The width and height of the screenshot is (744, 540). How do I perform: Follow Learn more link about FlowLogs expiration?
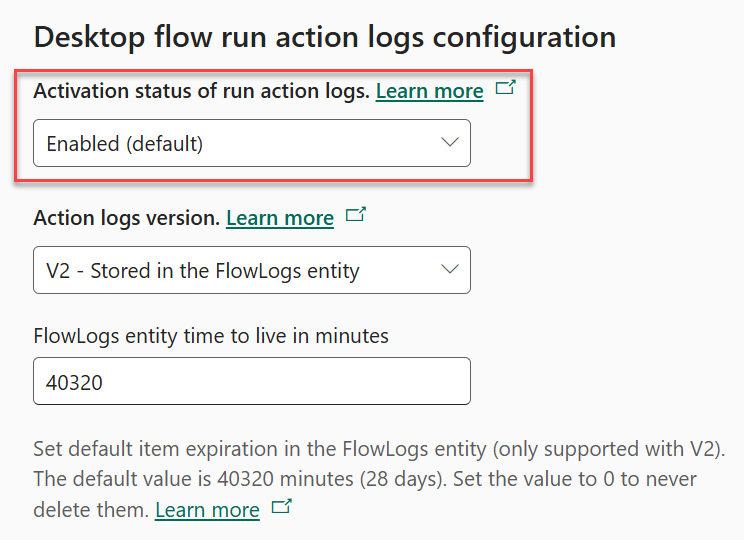point(207,510)
